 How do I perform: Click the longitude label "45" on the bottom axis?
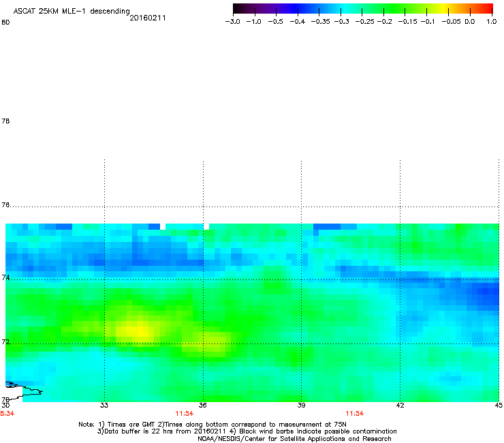(x=499, y=405)
